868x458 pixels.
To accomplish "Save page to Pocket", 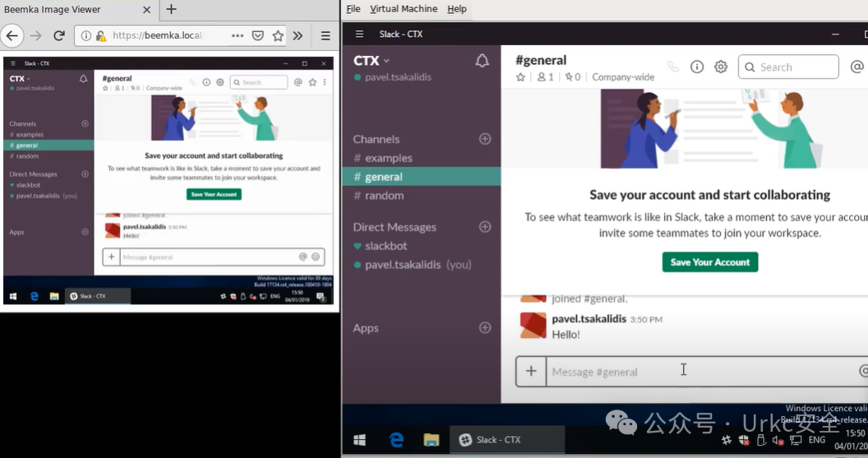I will [258, 35].
